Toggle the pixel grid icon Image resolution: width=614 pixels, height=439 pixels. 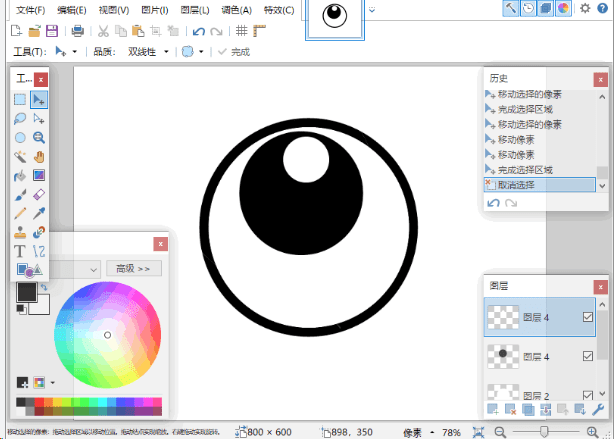click(242, 31)
